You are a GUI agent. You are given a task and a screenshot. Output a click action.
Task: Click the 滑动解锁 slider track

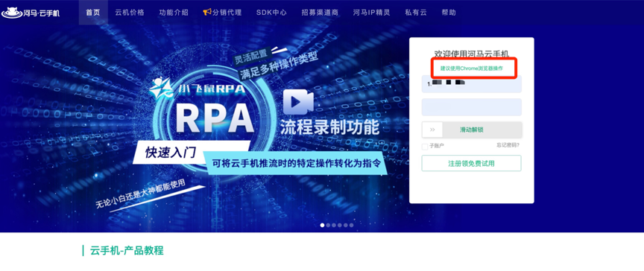[x=472, y=130]
